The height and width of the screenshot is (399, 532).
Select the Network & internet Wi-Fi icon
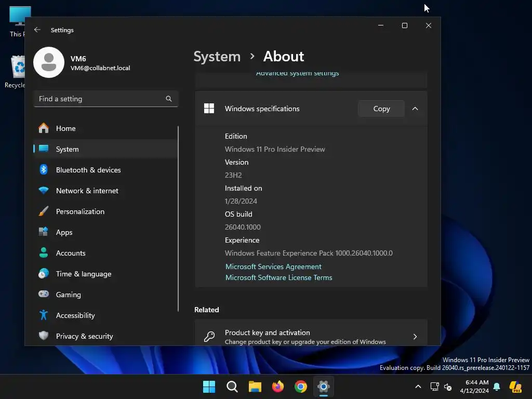(44, 190)
